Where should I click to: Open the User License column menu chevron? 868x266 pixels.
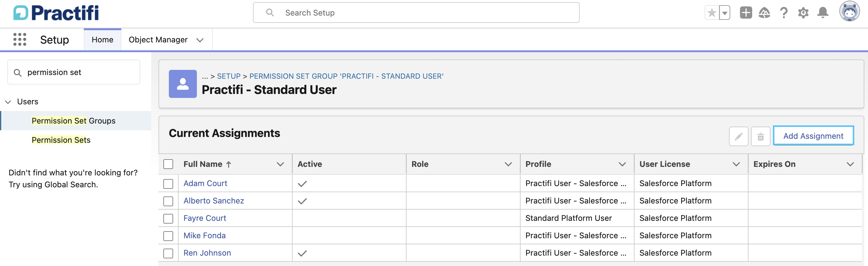click(x=736, y=164)
